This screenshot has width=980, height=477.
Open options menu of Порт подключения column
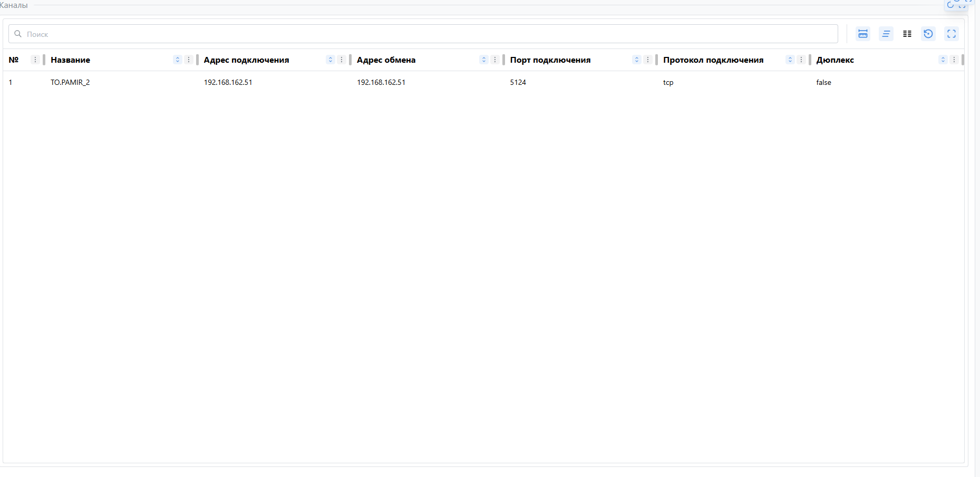point(648,60)
